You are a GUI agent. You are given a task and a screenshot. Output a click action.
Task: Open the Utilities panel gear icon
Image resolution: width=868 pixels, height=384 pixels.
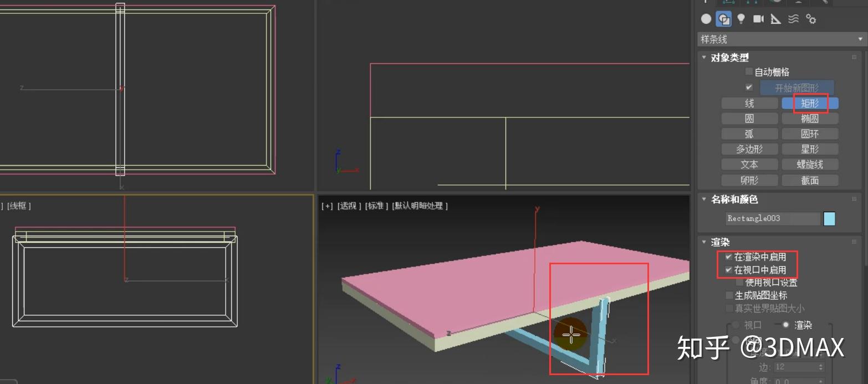pos(811,19)
